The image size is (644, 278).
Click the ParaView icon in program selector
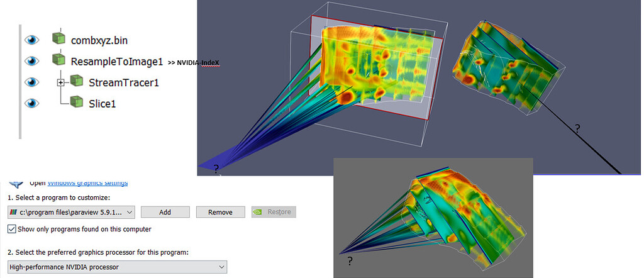[x=13, y=212]
